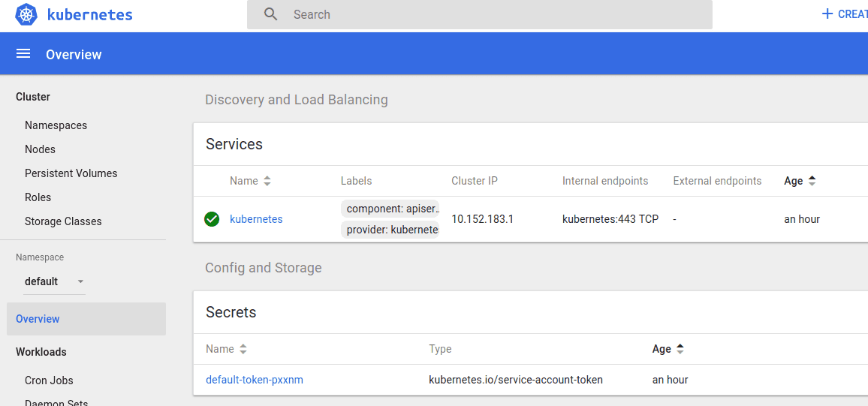Sort Services by Name column arrow

point(267,181)
